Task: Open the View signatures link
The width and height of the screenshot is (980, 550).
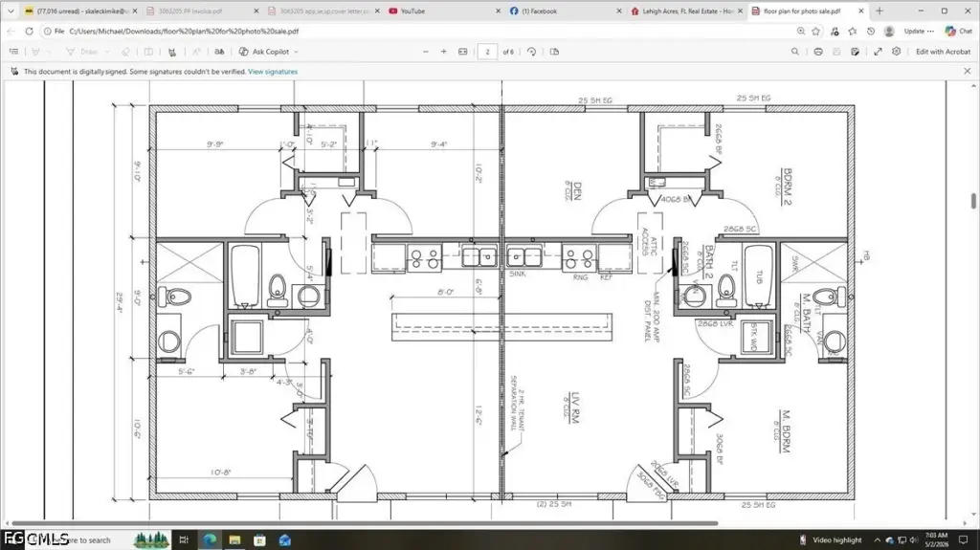Action: [273, 72]
